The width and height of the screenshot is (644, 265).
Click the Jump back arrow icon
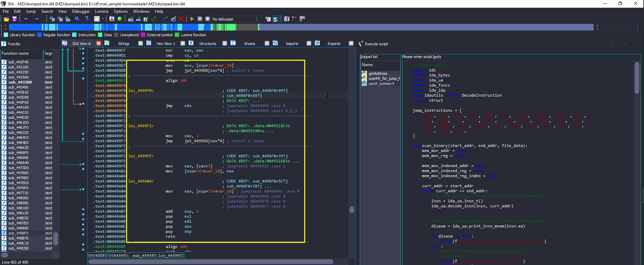[25, 19]
